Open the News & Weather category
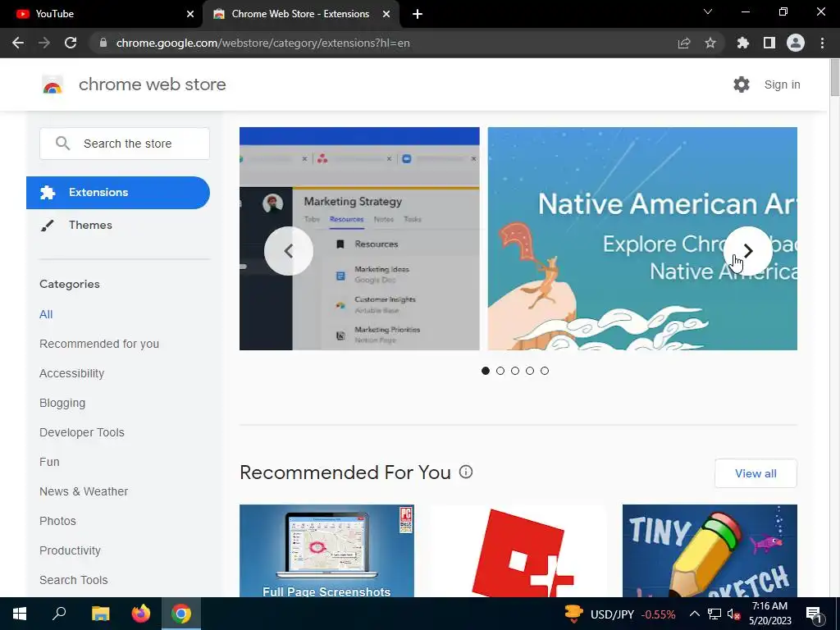This screenshot has height=630, width=840. coord(84,491)
